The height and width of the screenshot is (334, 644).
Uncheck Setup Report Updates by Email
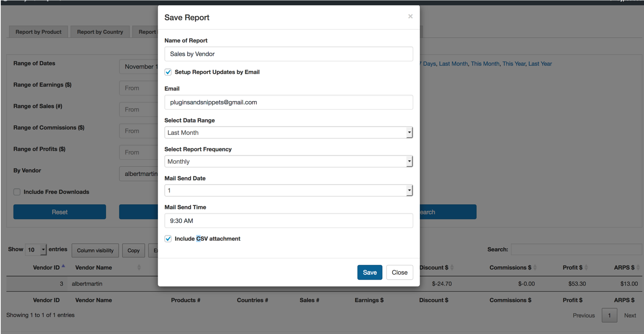(x=168, y=72)
